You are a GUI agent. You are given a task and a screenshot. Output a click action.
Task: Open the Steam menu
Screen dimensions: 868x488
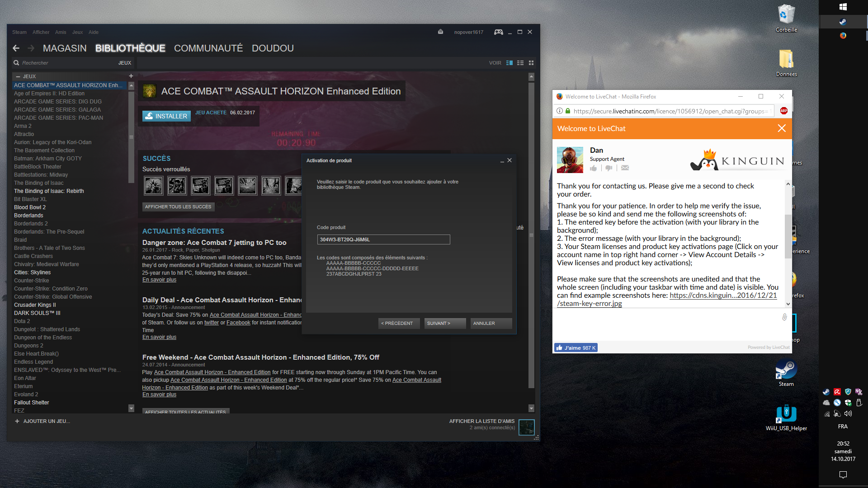[19, 32]
